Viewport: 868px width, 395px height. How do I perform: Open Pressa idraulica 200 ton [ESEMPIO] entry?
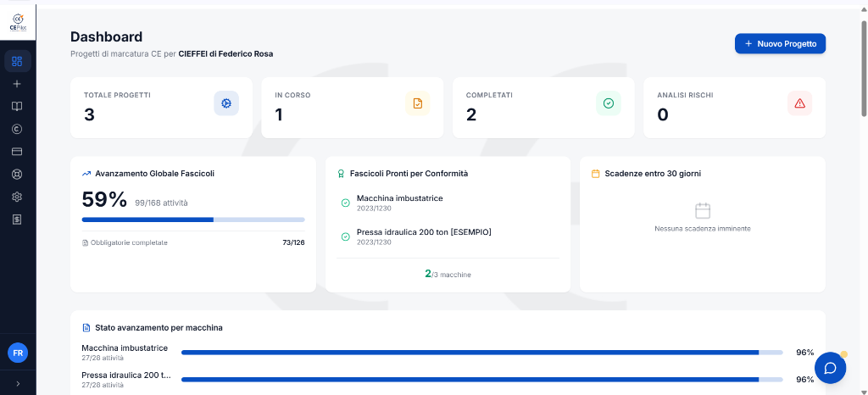[448, 236]
